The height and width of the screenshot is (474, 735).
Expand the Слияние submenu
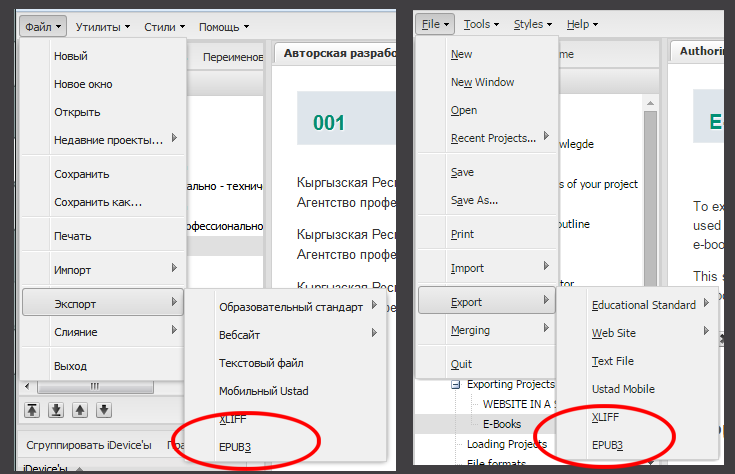pyautogui.click(x=103, y=332)
